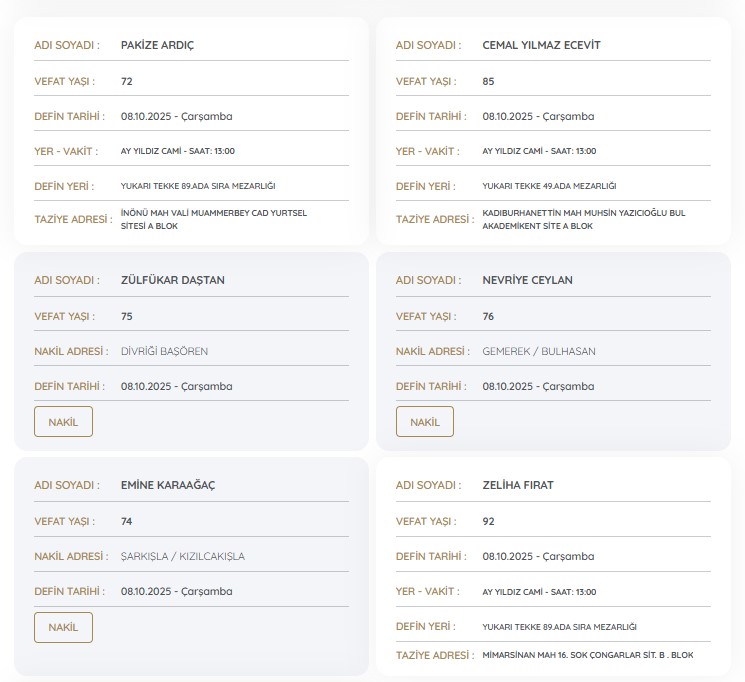Image resolution: width=745 pixels, height=682 pixels.
Task: Click the Divriği Başören transfer address
Action: (164, 351)
